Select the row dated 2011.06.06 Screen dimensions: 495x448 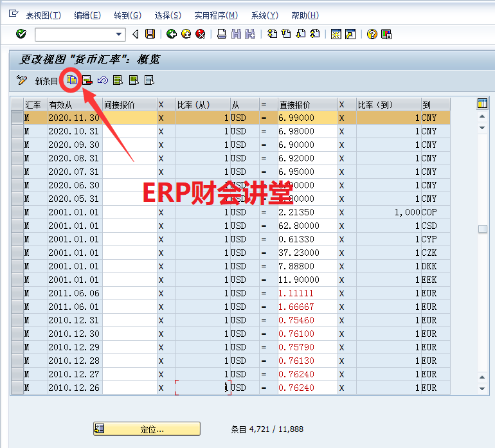[x=17, y=293]
